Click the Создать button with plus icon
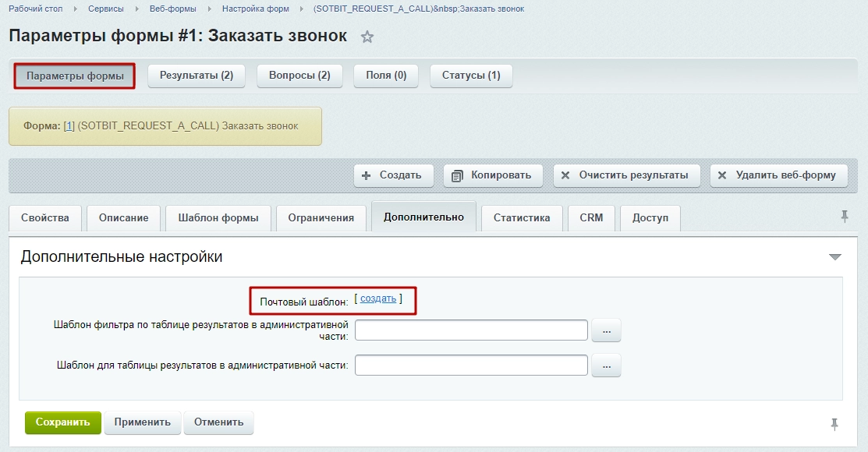This screenshot has height=452, width=868. click(x=394, y=175)
